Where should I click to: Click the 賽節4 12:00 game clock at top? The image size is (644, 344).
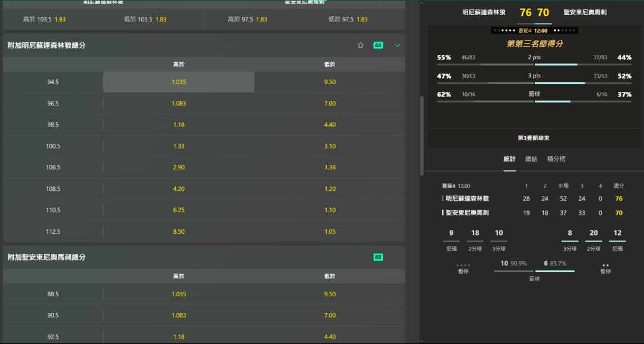[x=532, y=31]
